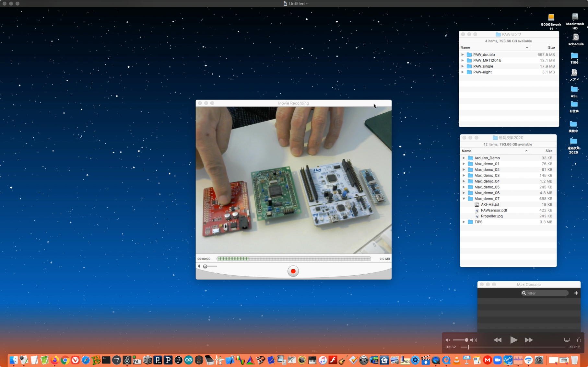Open Zoom from the Dock
The height and width of the screenshot is (367, 588).
498,360
